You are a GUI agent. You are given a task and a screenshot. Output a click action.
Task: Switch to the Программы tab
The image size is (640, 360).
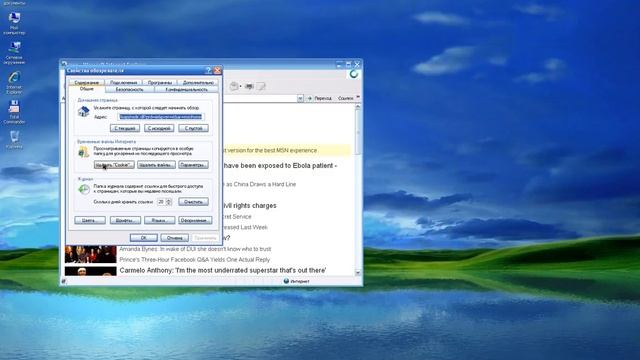[160, 82]
